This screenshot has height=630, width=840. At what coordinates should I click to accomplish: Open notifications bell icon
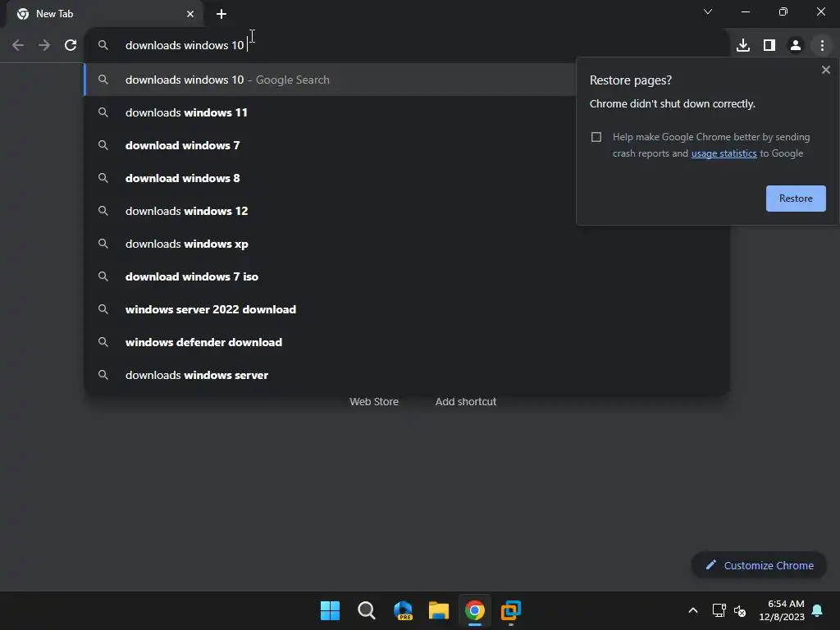(817, 610)
